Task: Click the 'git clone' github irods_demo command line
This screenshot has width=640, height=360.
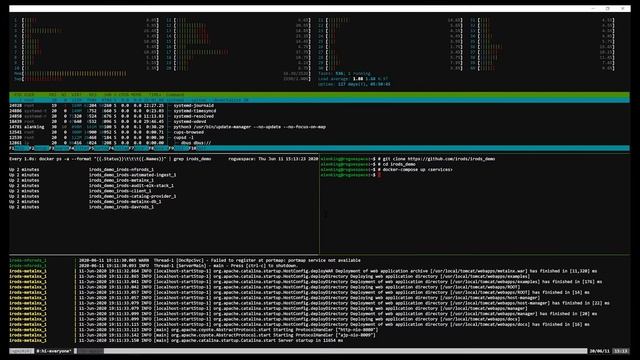Action: pos(408,159)
